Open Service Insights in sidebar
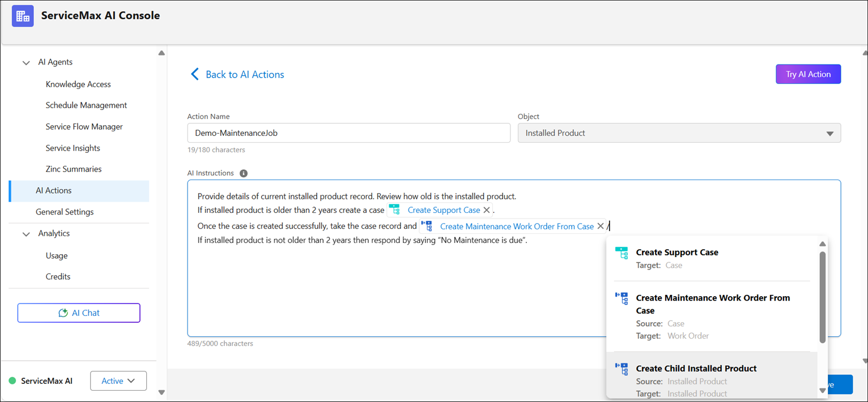The image size is (868, 402). (73, 148)
